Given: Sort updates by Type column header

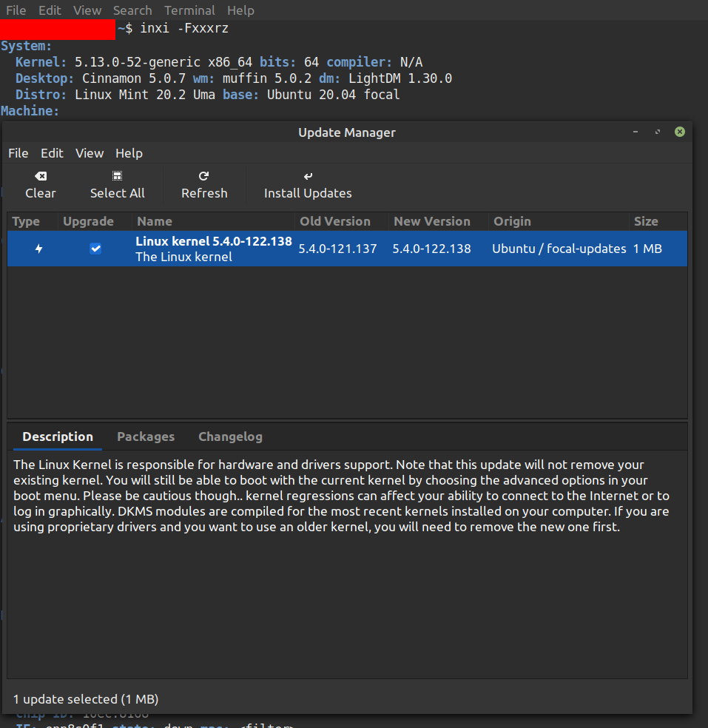Looking at the screenshot, I should pos(32,221).
